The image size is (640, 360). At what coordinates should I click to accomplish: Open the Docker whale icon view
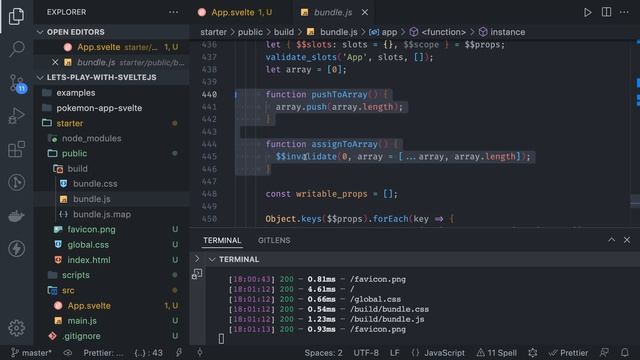(16, 216)
